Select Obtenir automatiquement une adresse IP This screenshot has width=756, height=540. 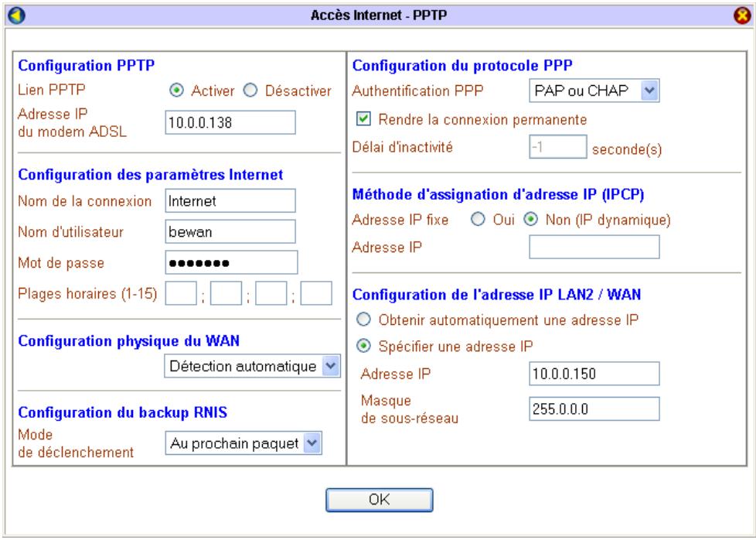coord(363,320)
